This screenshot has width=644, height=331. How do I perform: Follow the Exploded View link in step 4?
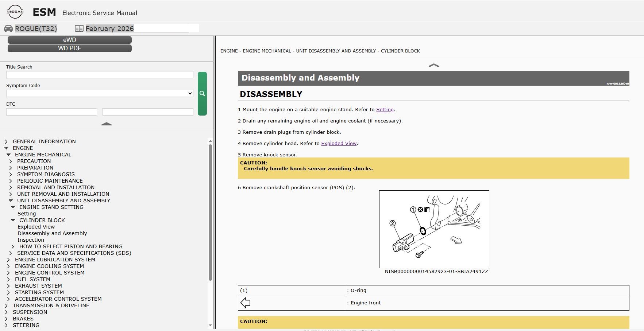(x=339, y=143)
